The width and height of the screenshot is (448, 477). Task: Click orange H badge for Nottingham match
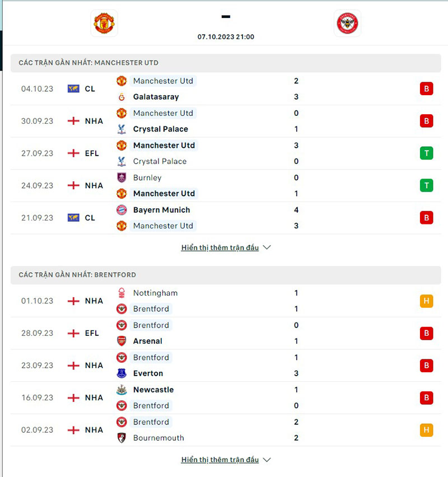pos(426,301)
